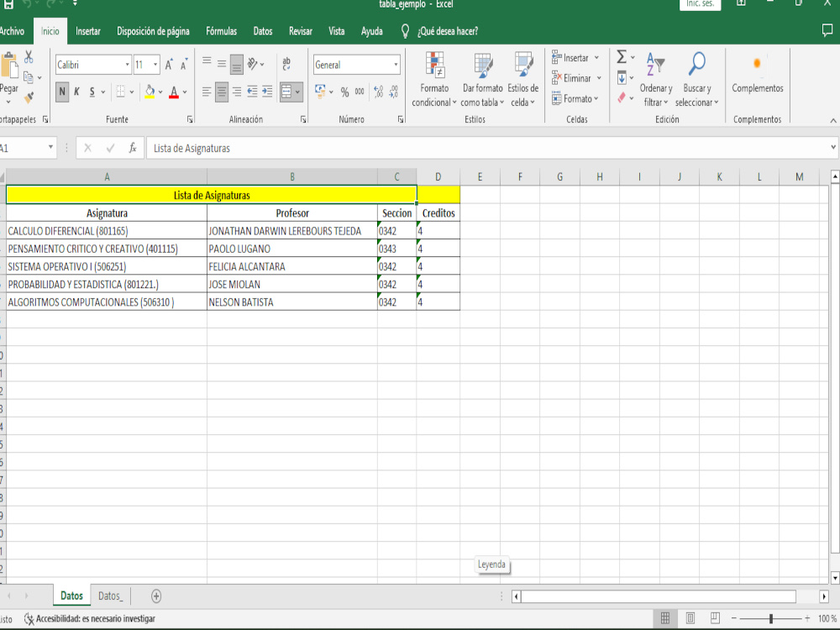Open the Archivo tab
This screenshot has height=630, width=840.
coord(12,31)
